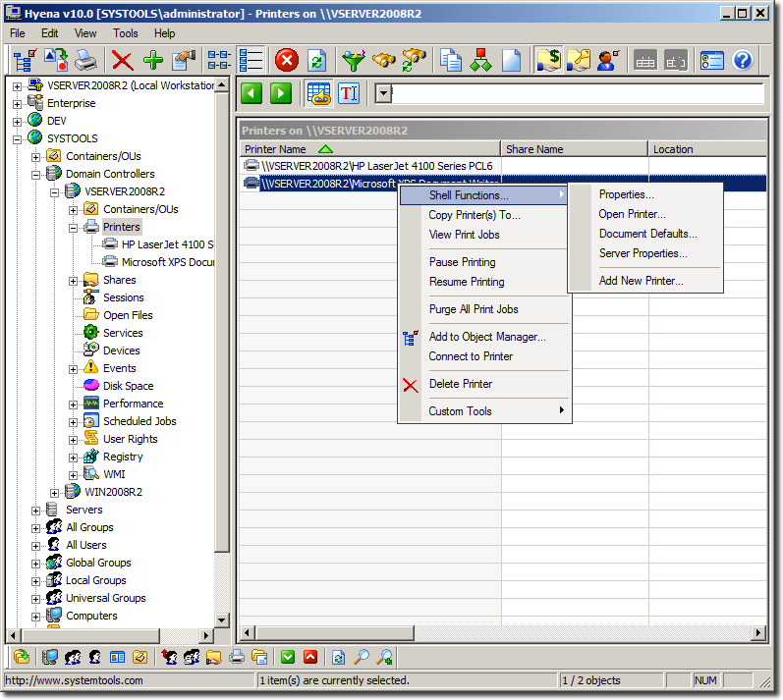
Task: Click the blank page toolbar icon
Action: click(x=511, y=61)
